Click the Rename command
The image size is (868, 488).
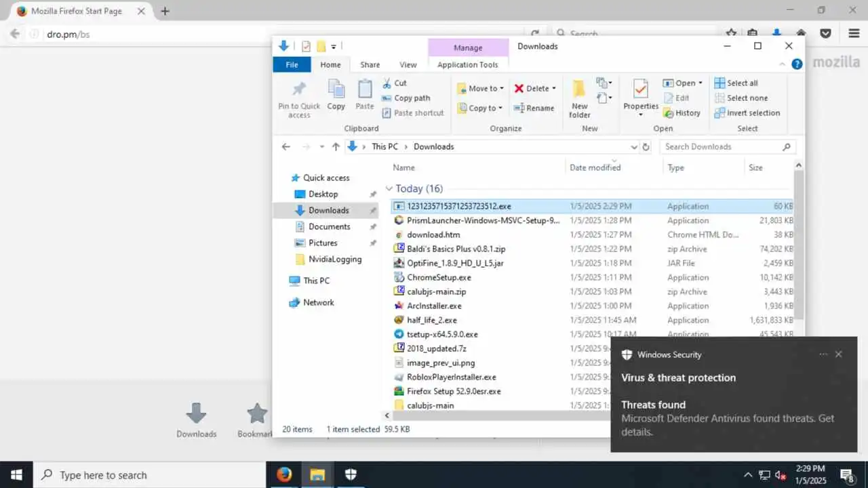point(534,108)
